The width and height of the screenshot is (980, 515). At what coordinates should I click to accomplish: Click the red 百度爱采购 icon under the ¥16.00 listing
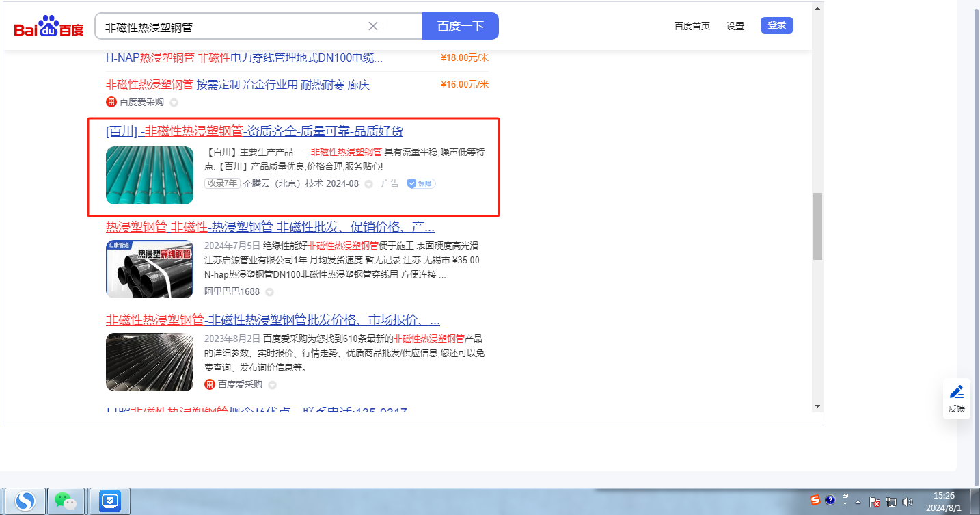point(111,102)
